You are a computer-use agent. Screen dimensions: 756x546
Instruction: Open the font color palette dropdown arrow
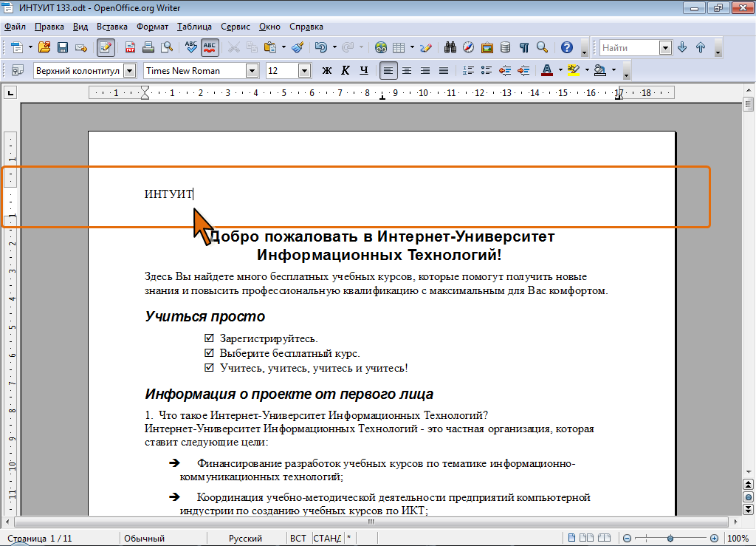[560, 70]
